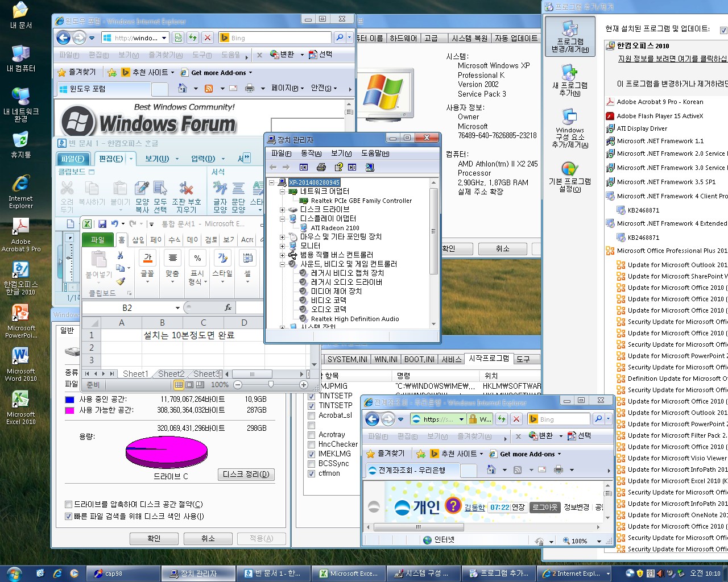The width and height of the screenshot is (728, 582).
Task: Click the home icon in Windows Forum browser toolbar
Action: pos(183,89)
